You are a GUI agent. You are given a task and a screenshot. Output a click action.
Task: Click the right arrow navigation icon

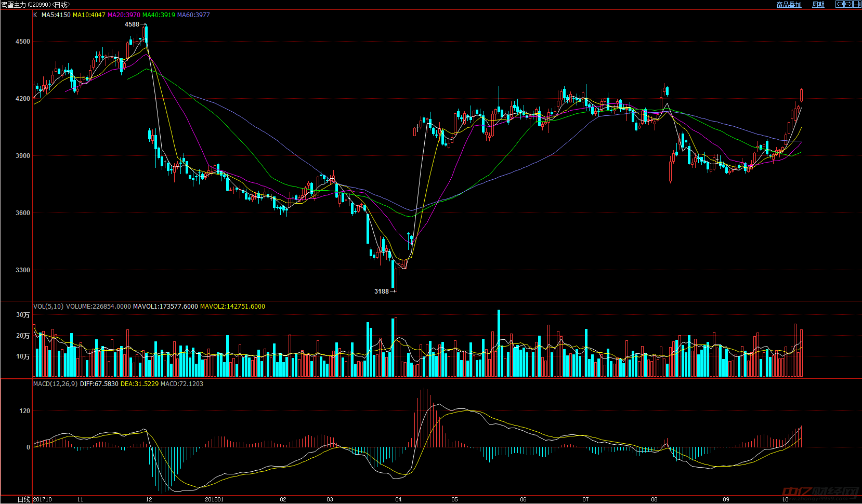(848, 4)
